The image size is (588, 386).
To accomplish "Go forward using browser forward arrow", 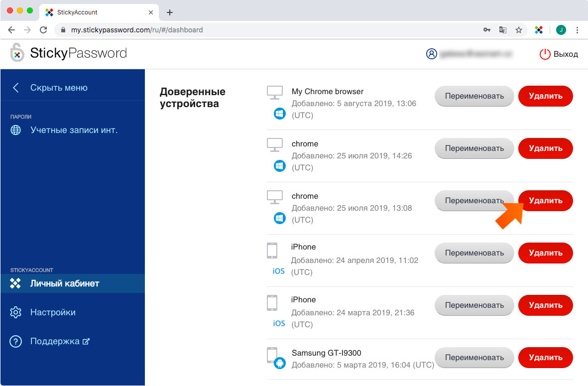I will (27, 30).
